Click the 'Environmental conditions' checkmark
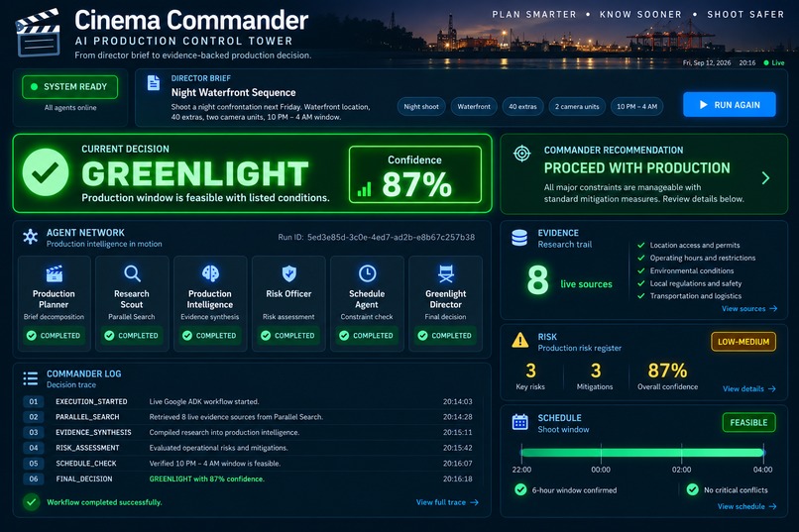The height and width of the screenshot is (532, 799). tap(641, 270)
